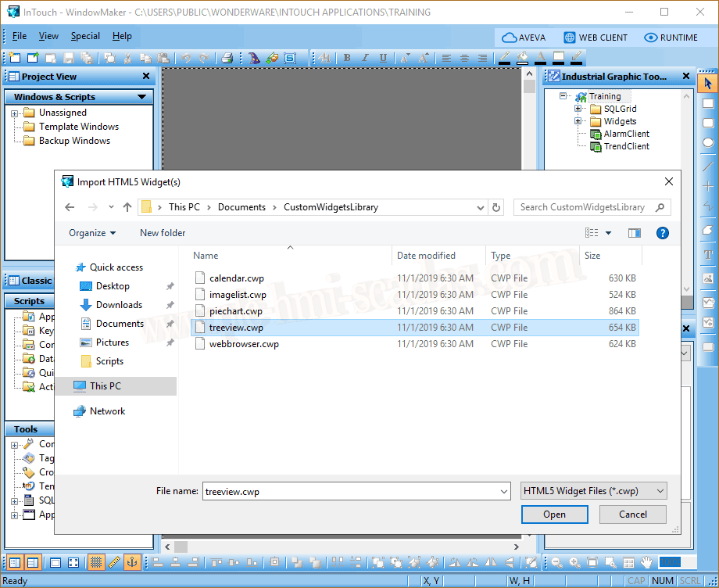
Task: Open the View menu
Action: click(48, 36)
